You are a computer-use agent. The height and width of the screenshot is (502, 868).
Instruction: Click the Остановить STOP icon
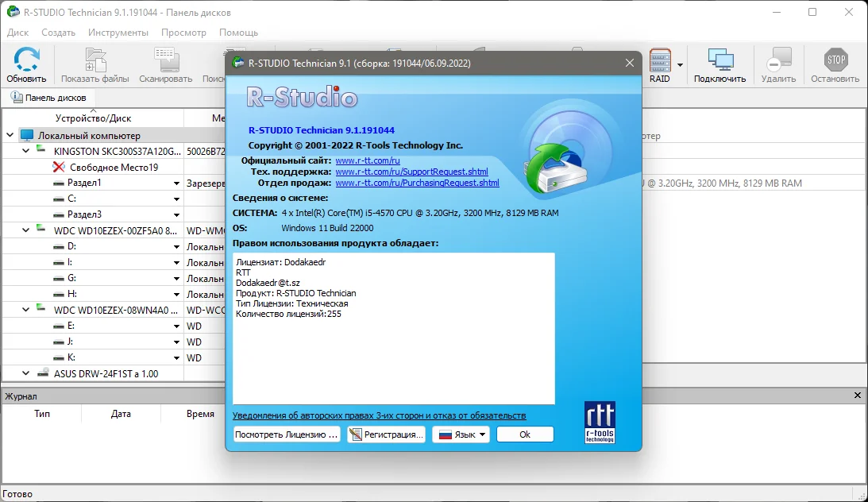835,60
